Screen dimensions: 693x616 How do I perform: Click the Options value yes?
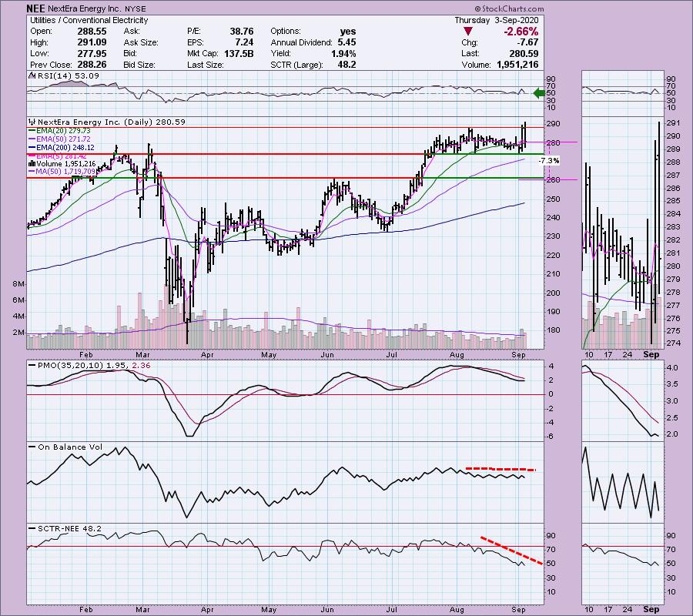pyautogui.click(x=348, y=32)
